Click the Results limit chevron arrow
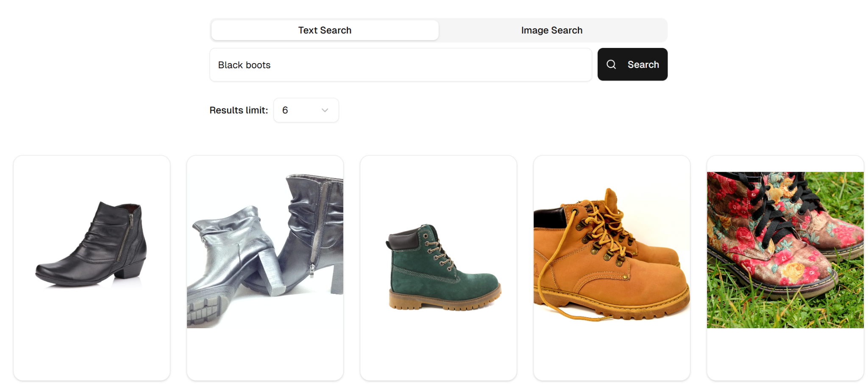The image size is (868, 391). [325, 110]
